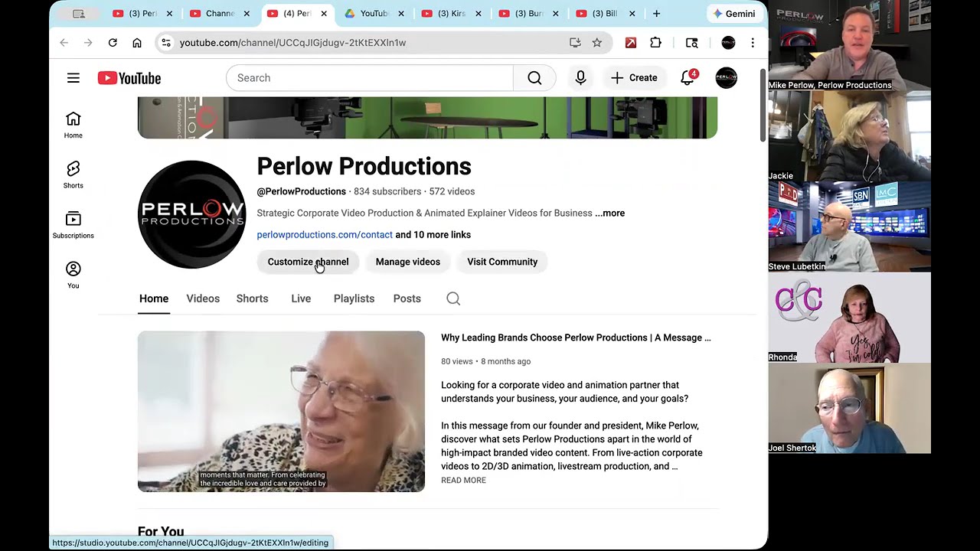Click the @PerlowProductions handle

302,191
